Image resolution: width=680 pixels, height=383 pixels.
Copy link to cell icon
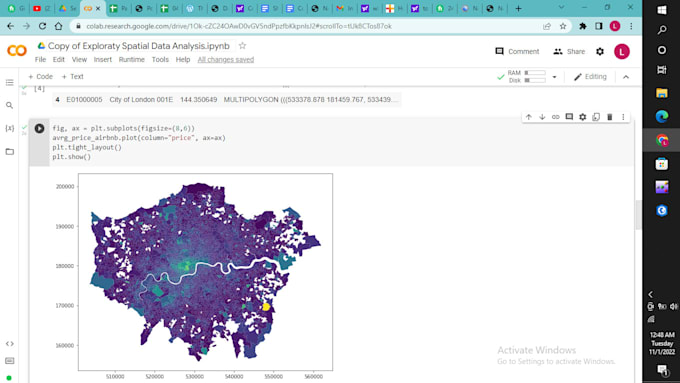click(x=556, y=117)
